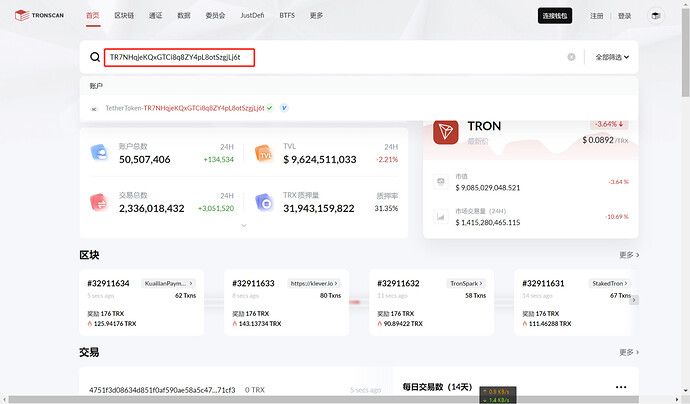This screenshot has height=404, width=690.
Task: Open the https://klever.io producer link
Action: point(314,283)
